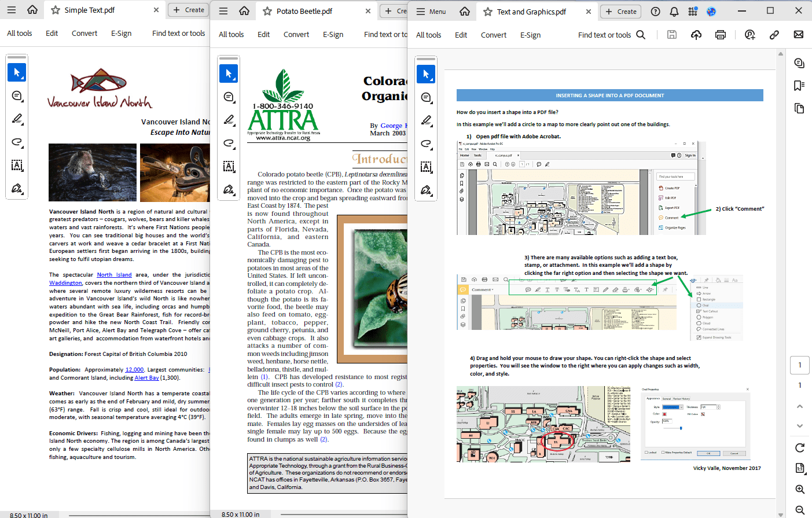
Task: Open the Bookmarks panel in right sidebar
Action: click(799, 86)
